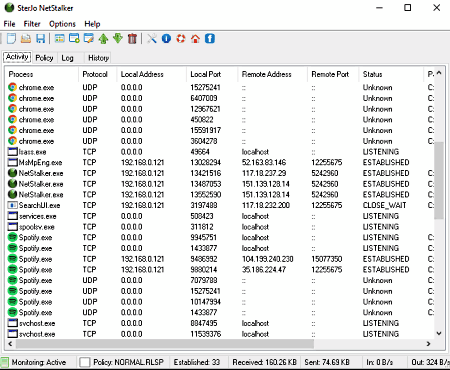Click the Received: 160.26 KB status entry
The width and height of the screenshot is (450, 370).
pyautogui.click(x=264, y=362)
